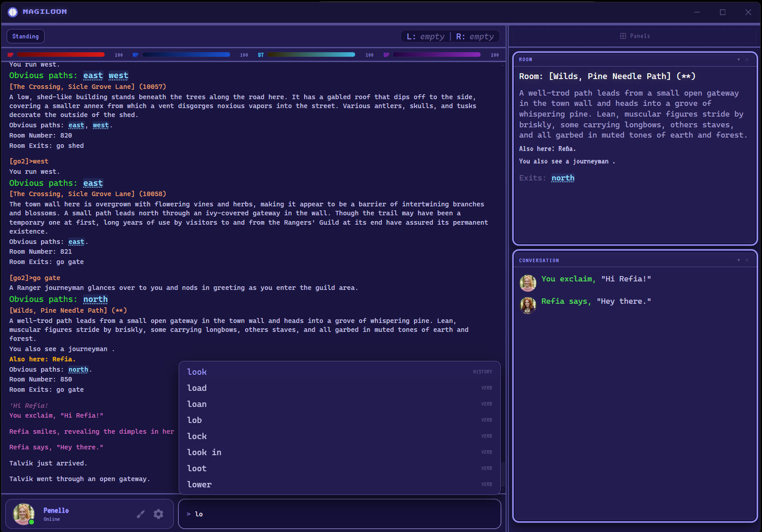The image size is (762, 532).
Task: Close the Conversation panel with its X
Action: (x=747, y=260)
